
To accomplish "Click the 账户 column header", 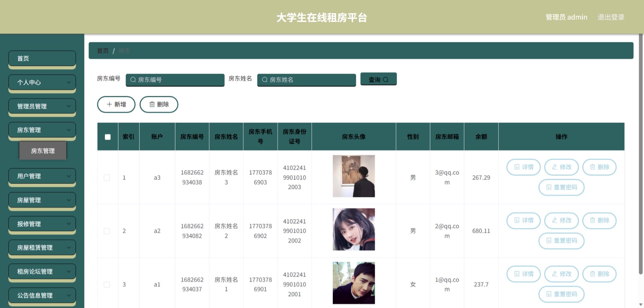I will click(x=157, y=137).
